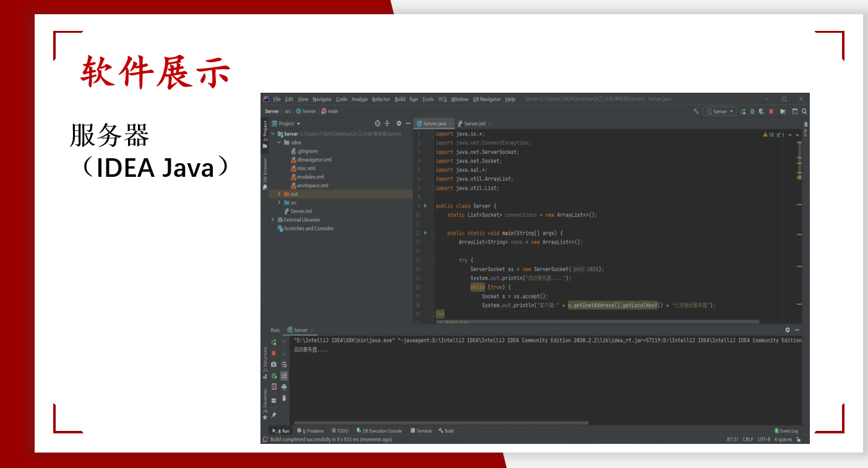Stop the running process in top toolbar

(x=771, y=111)
